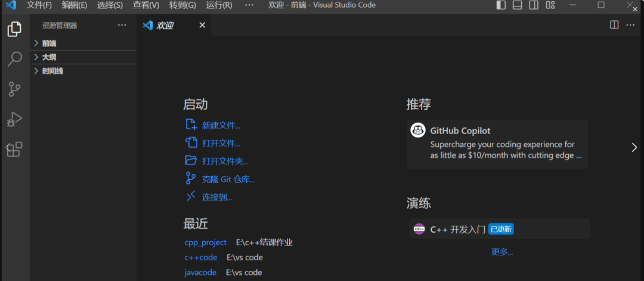Image resolution: width=644 pixels, height=281 pixels.
Task: Click the remote icon beside 连接到
Action: pos(191,196)
